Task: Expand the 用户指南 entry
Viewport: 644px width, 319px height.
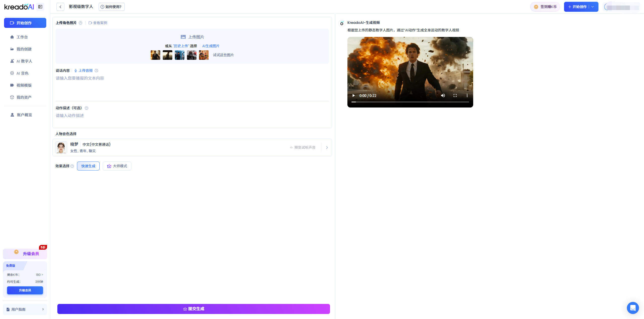Action: pos(25,309)
